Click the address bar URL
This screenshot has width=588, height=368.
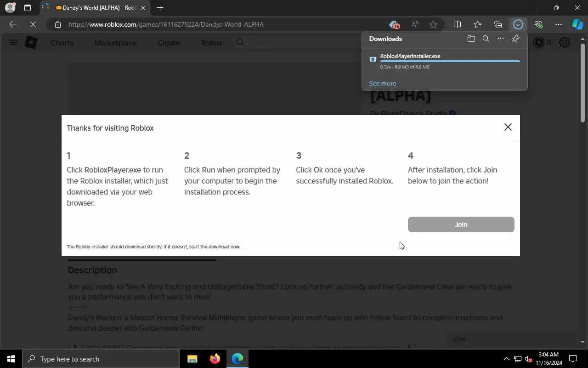click(x=166, y=24)
